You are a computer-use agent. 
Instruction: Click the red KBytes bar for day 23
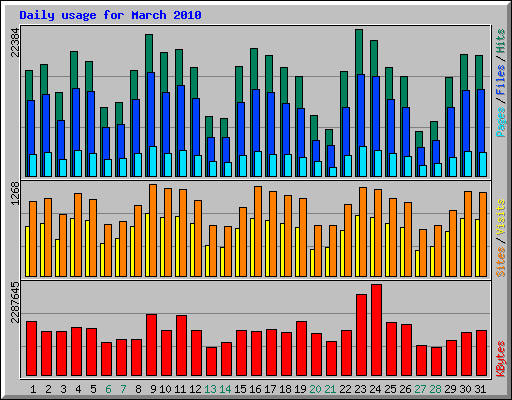[x=361, y=335]
